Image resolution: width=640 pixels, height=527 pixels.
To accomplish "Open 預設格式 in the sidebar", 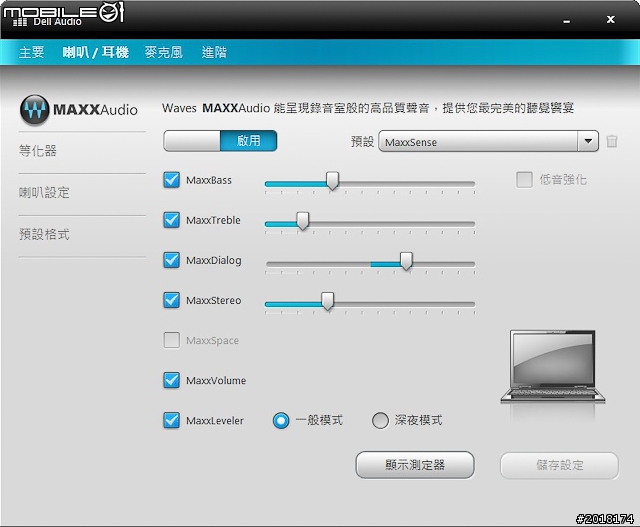I will (x=44, y=234).
